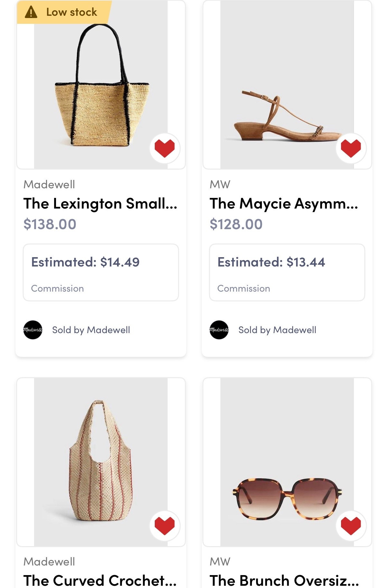
Task: Tap Madewell logo under Lexington tote
Action: coord(33,330)
